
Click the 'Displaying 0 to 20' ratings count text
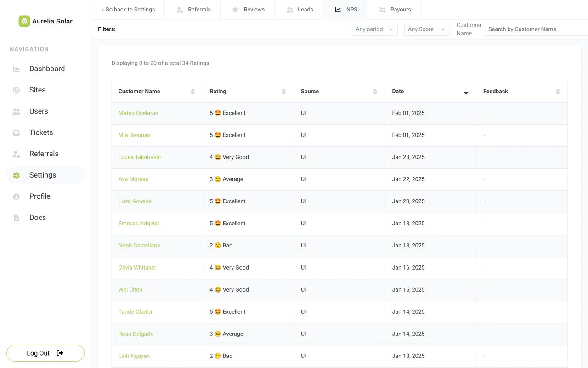[160, 63]
